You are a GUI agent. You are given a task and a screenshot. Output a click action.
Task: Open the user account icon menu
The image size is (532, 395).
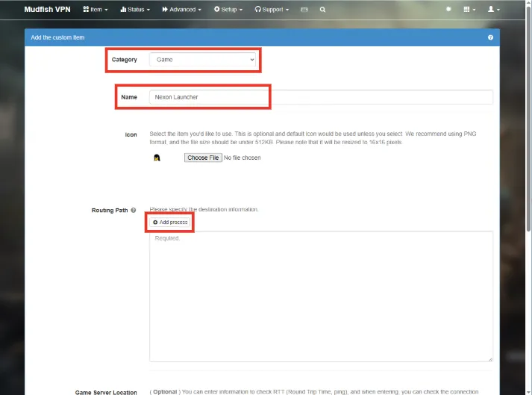coord(493,10)
